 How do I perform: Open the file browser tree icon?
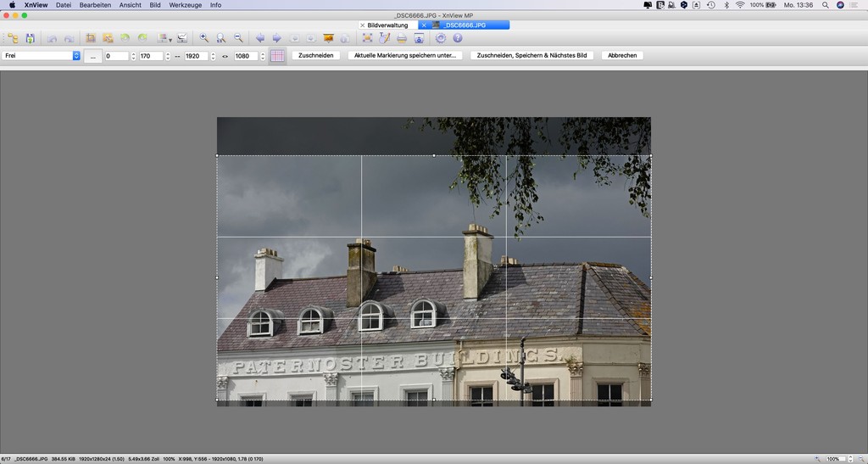(13, 38)
